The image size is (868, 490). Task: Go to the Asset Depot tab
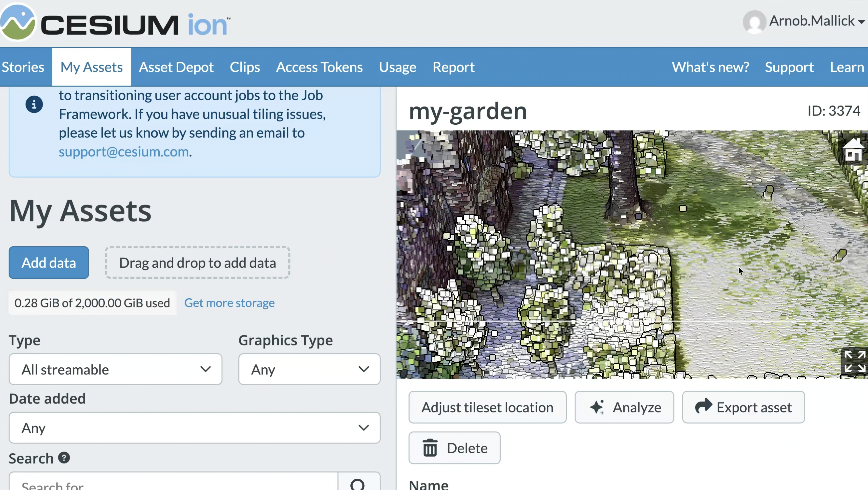click(x=176, y=67)
